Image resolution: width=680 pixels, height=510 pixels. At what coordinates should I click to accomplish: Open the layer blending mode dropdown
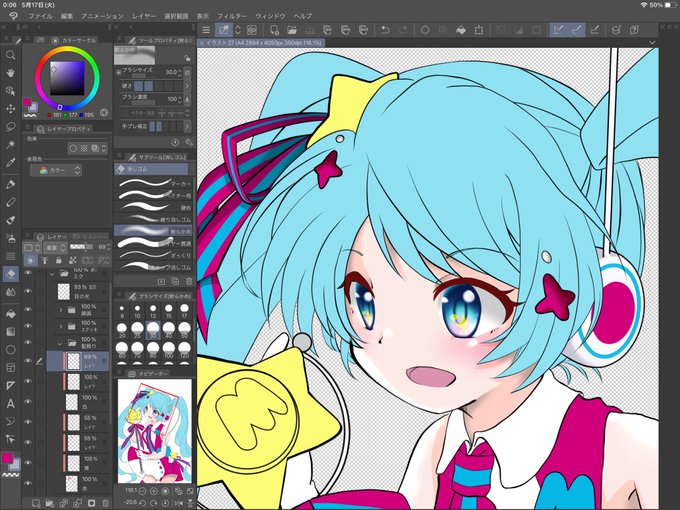[56, 248]
